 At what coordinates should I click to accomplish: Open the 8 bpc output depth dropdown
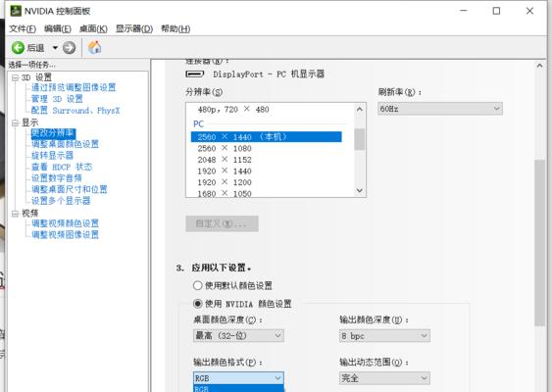(x=384, y=336)
